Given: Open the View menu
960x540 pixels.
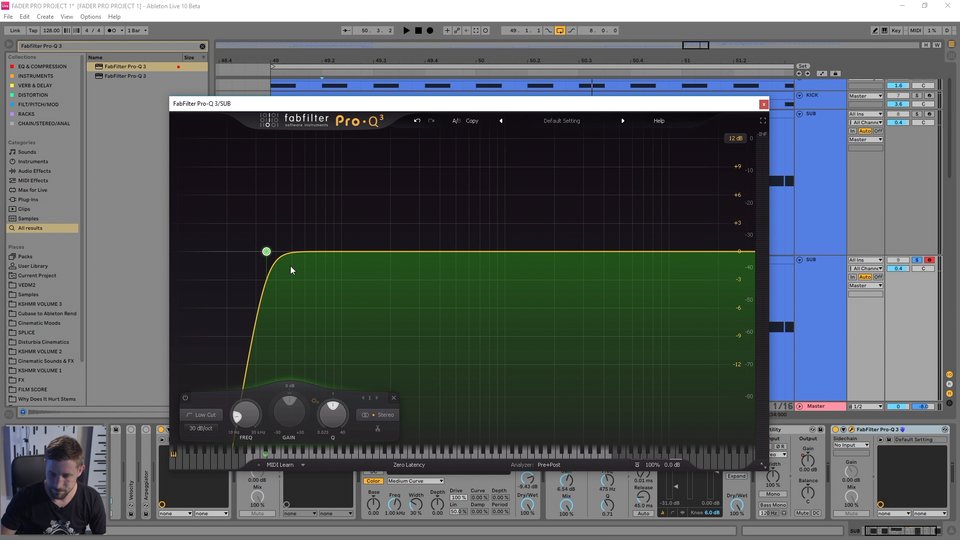Looking at the screenshot, I should click(67, 17).
